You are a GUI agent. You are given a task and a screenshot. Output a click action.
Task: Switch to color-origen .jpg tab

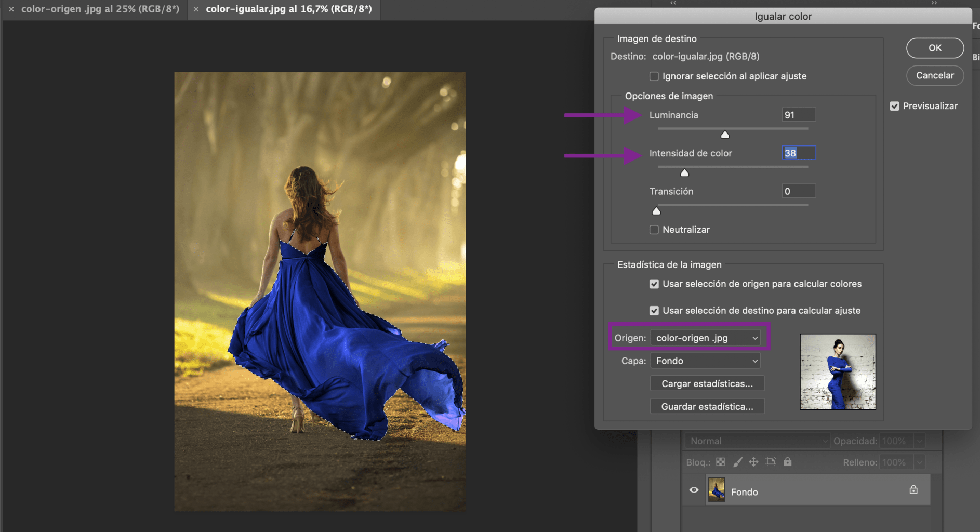click(100, 9)
